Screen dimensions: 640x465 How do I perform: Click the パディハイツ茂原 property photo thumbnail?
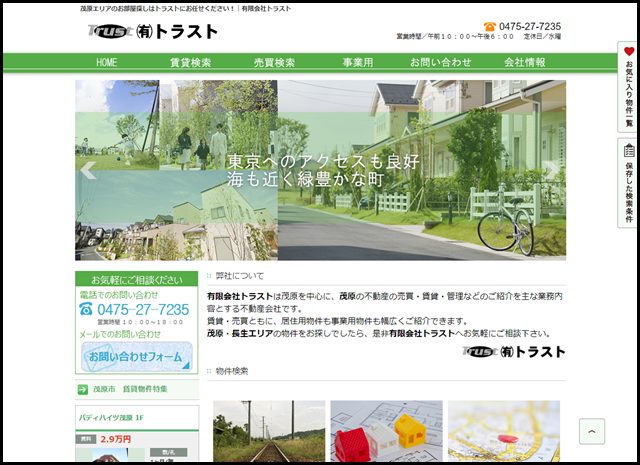point(110,455)
